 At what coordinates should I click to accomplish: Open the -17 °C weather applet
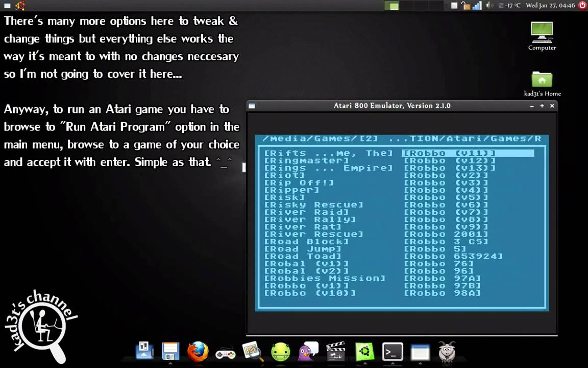[x=509, y=5]
